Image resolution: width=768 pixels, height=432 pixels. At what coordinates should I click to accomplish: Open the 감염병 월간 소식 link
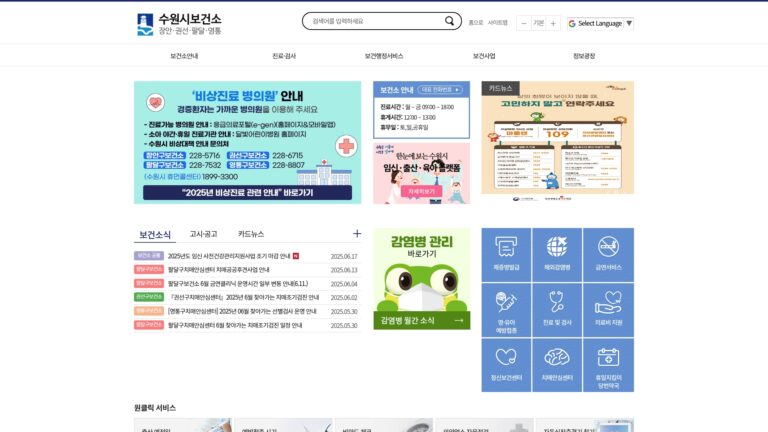point(422,320)
